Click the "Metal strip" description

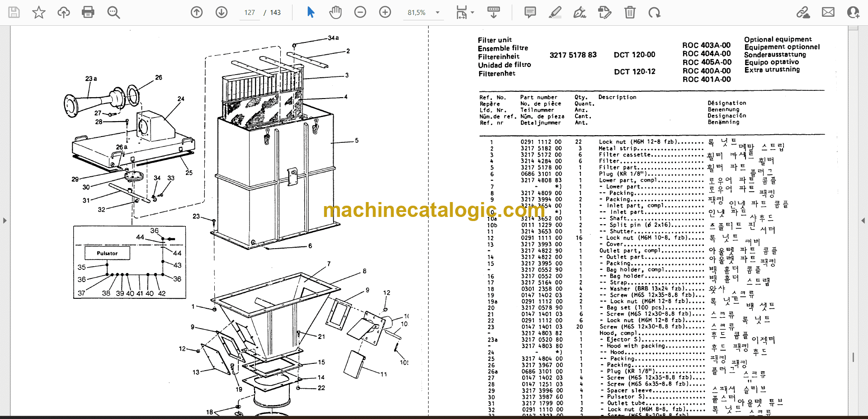pos(618,148)
